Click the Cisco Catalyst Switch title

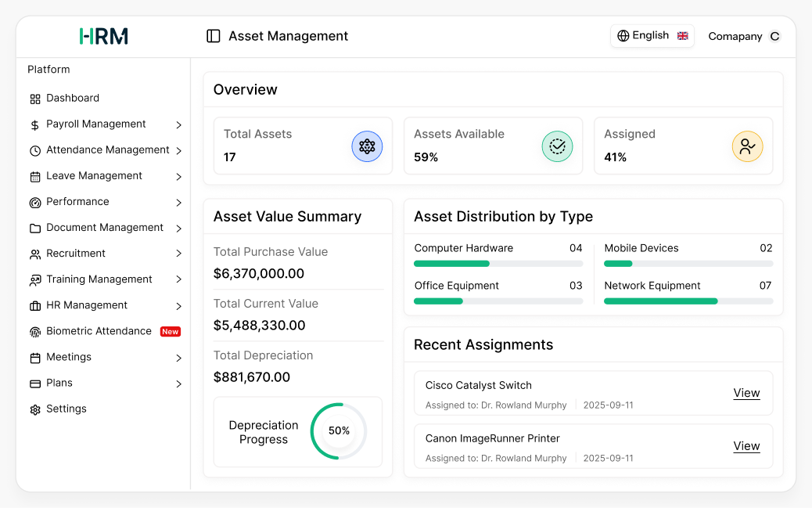pyautogui.click(x=479, y=386)
